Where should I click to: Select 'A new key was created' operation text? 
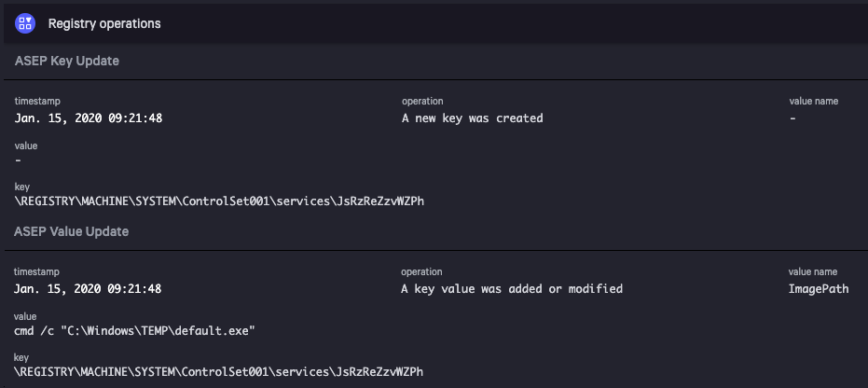pyautogui.click(x=472, y=118)
